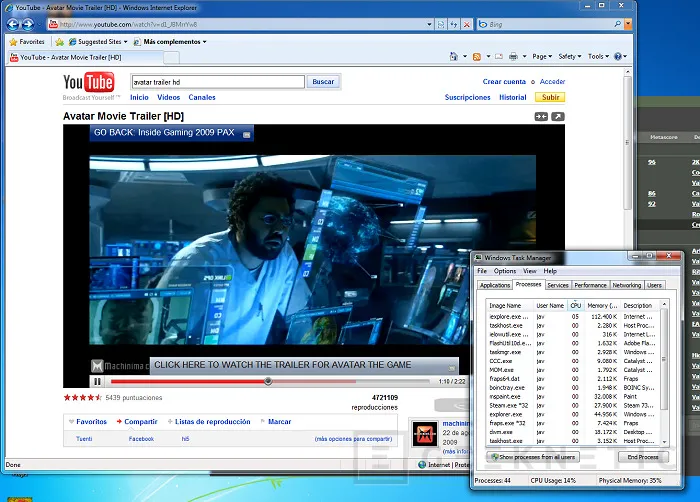Viewport: 700px width, 502px height.
Task: Open Task Manager Help menu
Action: tap(550, 271)
